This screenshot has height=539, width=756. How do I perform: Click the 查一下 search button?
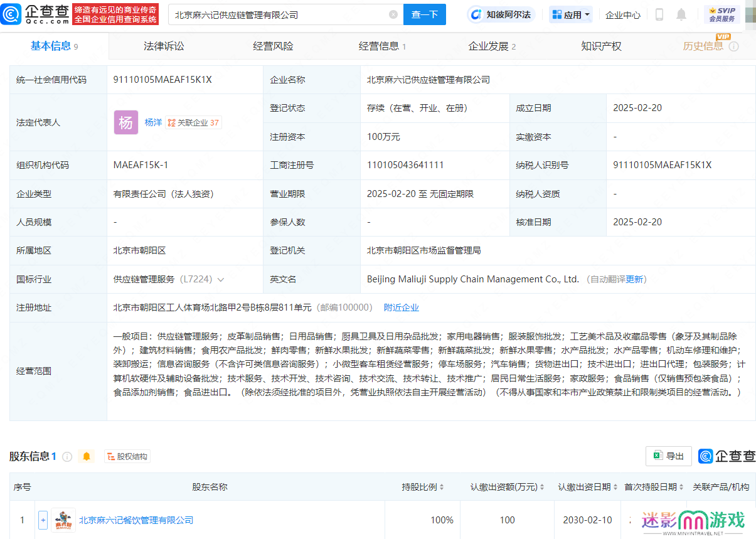[x=425, y=14]
